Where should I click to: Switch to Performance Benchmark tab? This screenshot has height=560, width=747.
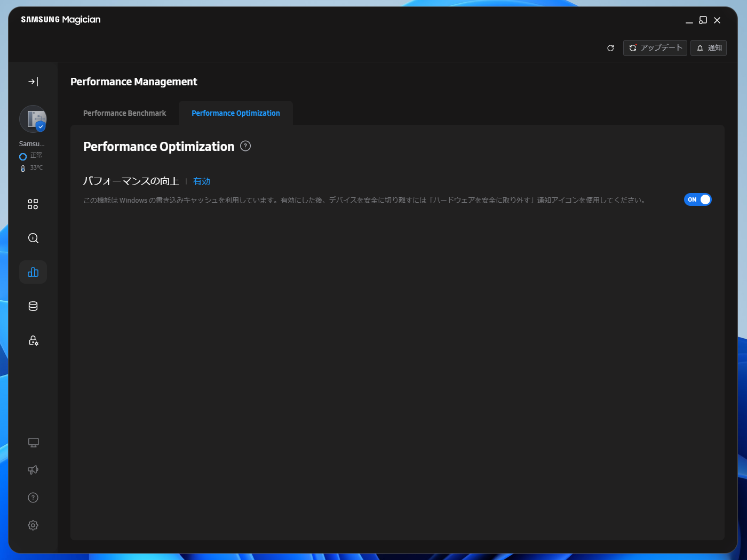point(124,113)
